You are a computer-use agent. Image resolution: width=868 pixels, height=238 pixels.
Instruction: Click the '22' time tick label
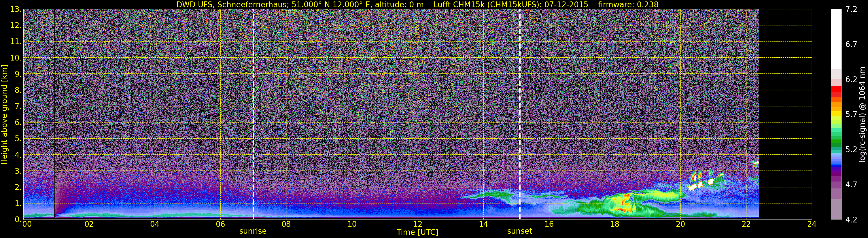(746, 224)
